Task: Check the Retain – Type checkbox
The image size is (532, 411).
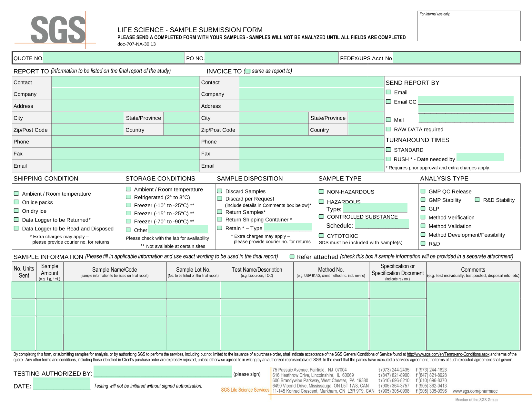Action: [x=220, y=228]
